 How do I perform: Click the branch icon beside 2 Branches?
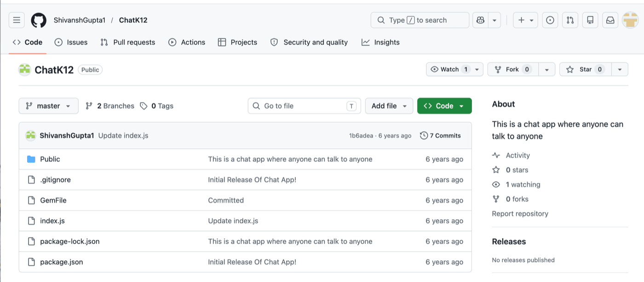click(x=89, y=106)
